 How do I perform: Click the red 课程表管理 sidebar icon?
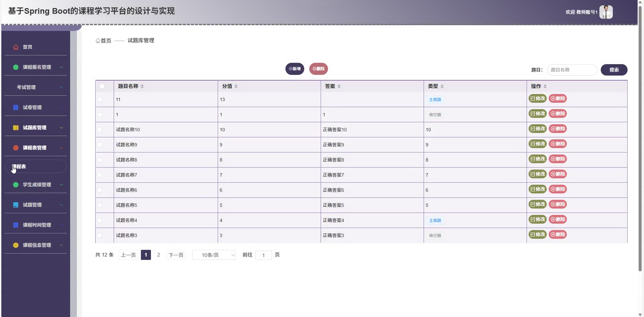click(16, 148)
